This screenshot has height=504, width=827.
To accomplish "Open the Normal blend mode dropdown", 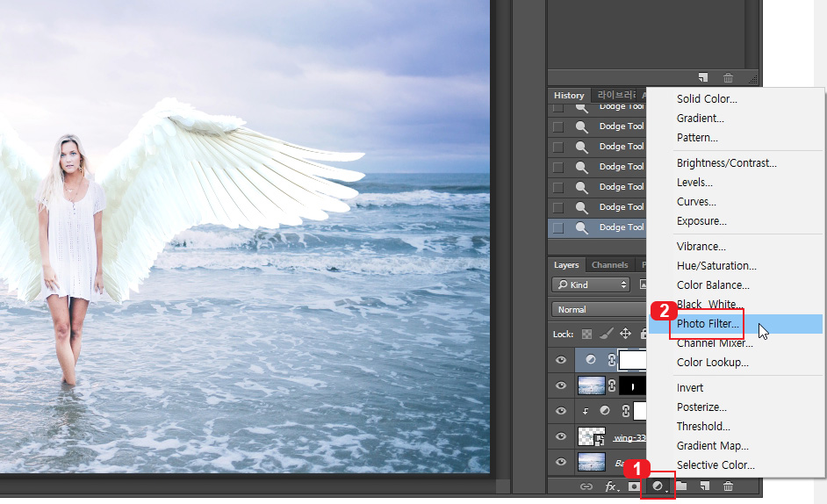I will pos(599,309).
